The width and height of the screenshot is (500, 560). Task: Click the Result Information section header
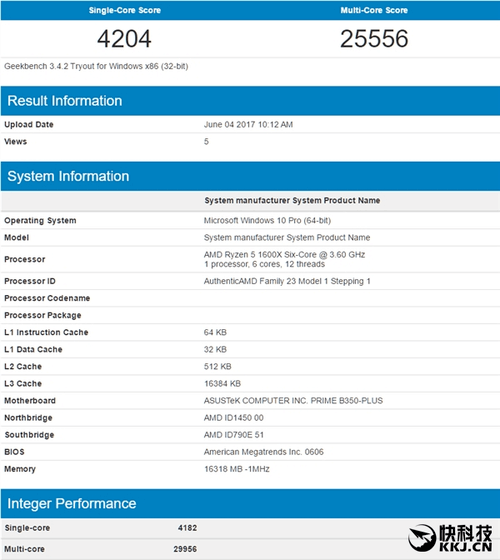(250, 101)
